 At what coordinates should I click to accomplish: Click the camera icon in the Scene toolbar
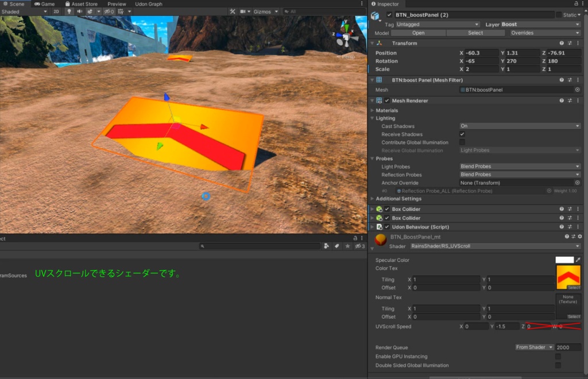(243, 11)
